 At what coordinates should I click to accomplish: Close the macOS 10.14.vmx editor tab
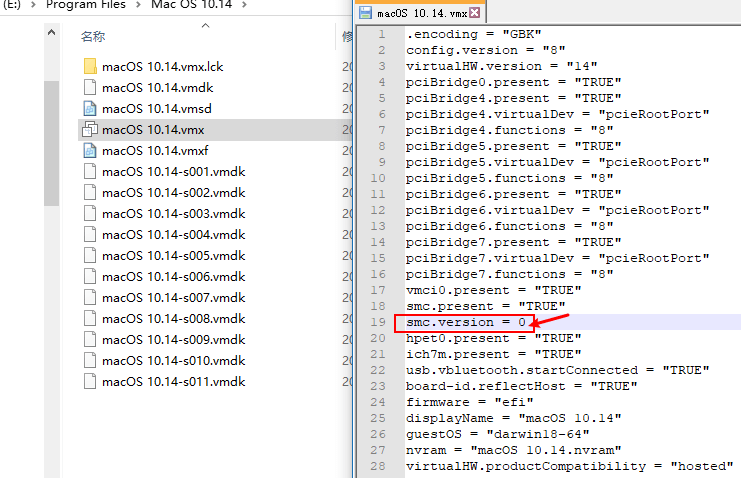click(474, 12)
